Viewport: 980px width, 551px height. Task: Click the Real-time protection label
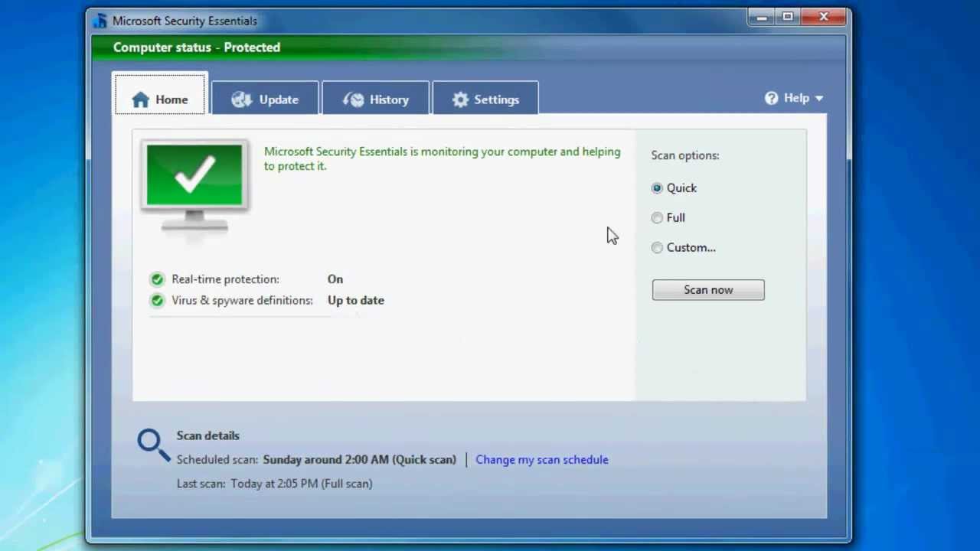pyautogui.click(x=225, y=279)
